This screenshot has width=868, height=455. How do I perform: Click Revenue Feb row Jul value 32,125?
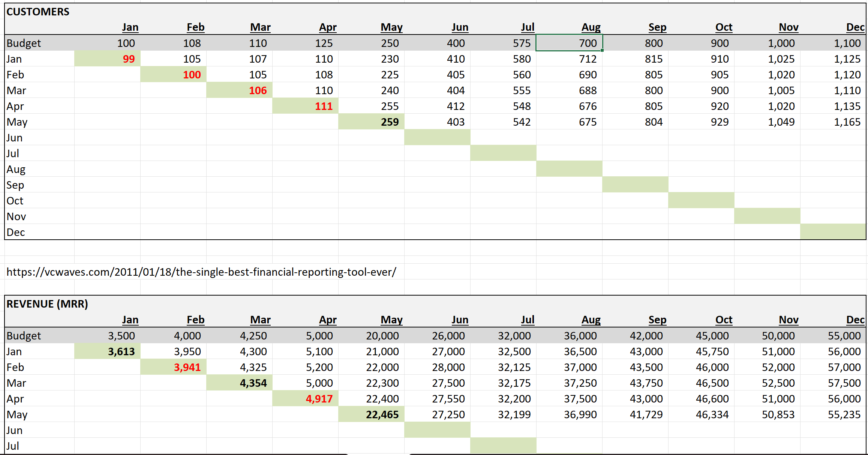(514, 367)
